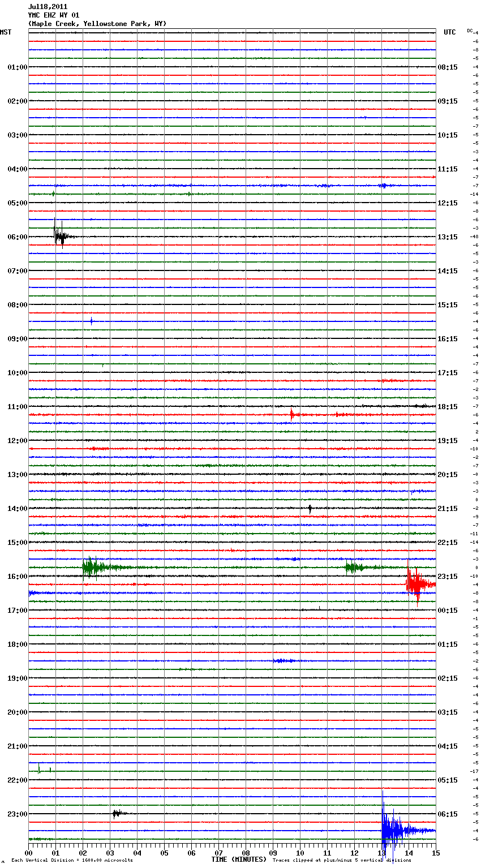Image resolution: width=481 pixels, height=868 pixels.
Task: Click the 13:15 UTC time label
Action: (448, 237)
